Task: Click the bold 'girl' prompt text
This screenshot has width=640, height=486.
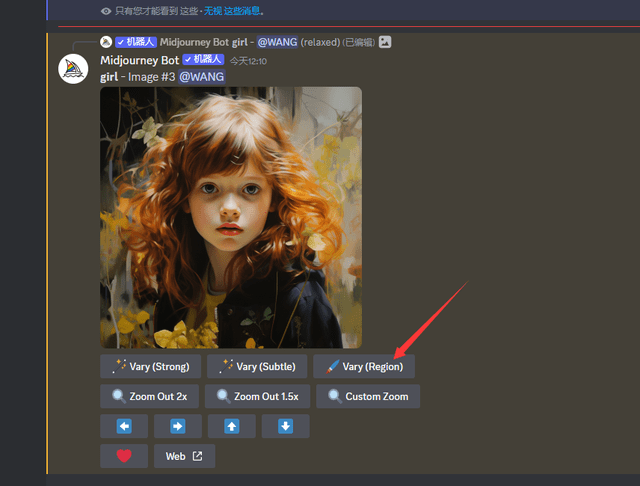Action: 109,77
